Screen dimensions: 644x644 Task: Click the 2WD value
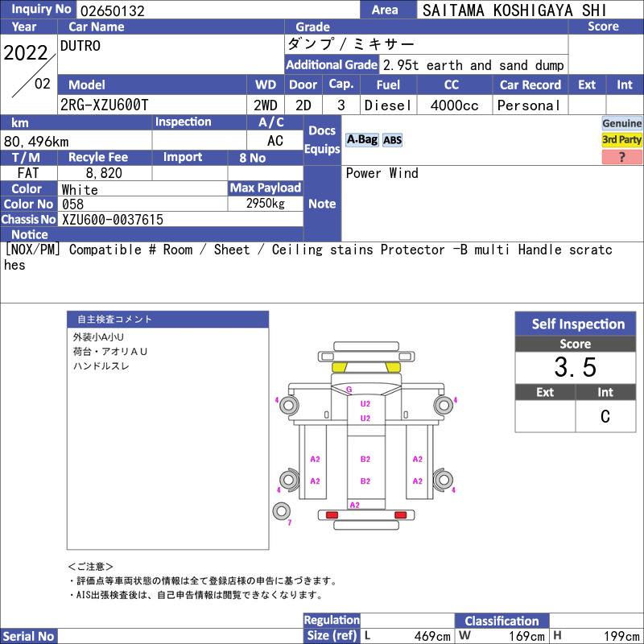(266, 105)
